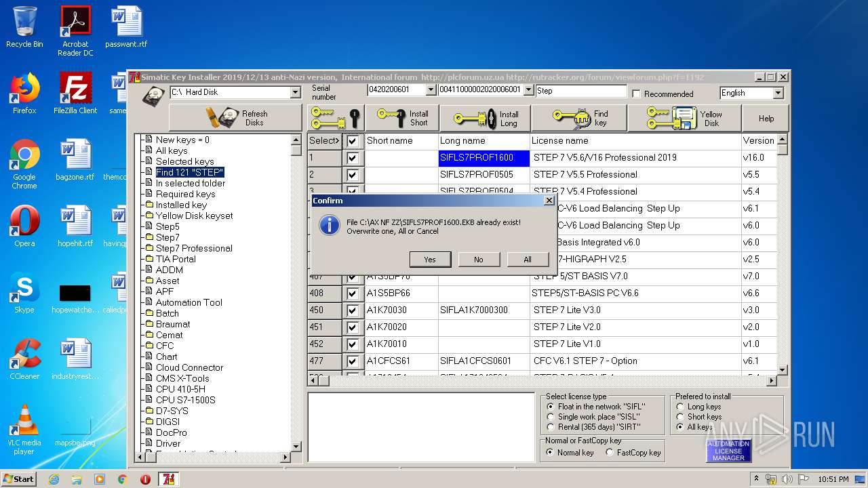This screenshot has height=488, width=868.
Task: Select Short keys preference
Action: click(x=680, y=417)
